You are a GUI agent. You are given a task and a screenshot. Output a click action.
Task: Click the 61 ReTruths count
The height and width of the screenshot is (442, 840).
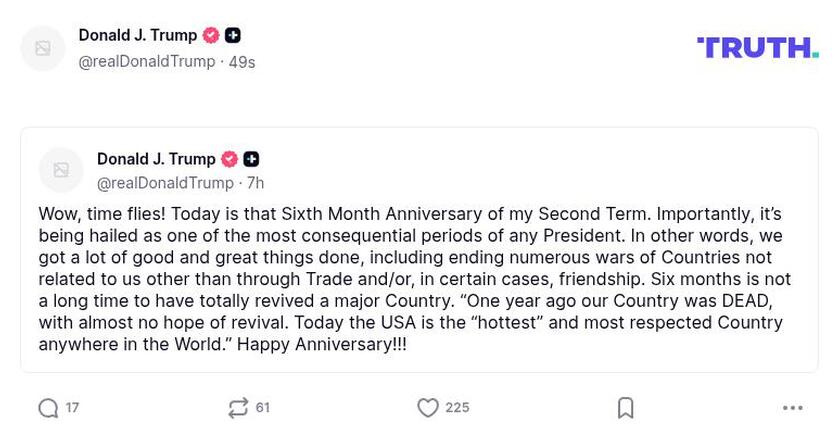click(x=263, y=408)
